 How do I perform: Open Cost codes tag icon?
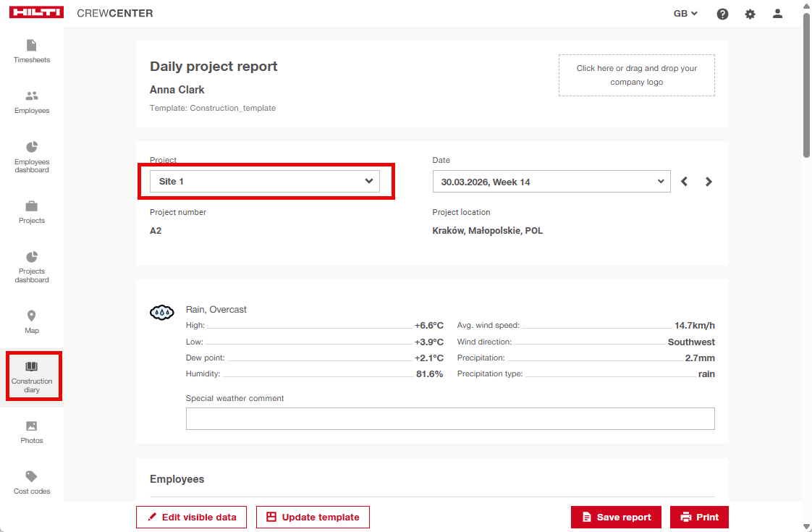(32, 477)
